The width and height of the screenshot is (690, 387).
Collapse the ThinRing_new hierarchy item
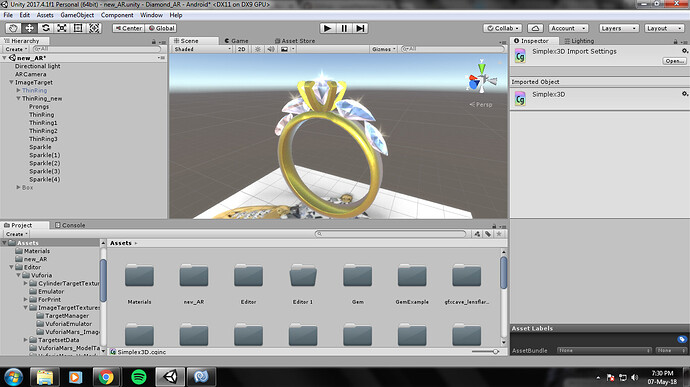coord(18,99)
